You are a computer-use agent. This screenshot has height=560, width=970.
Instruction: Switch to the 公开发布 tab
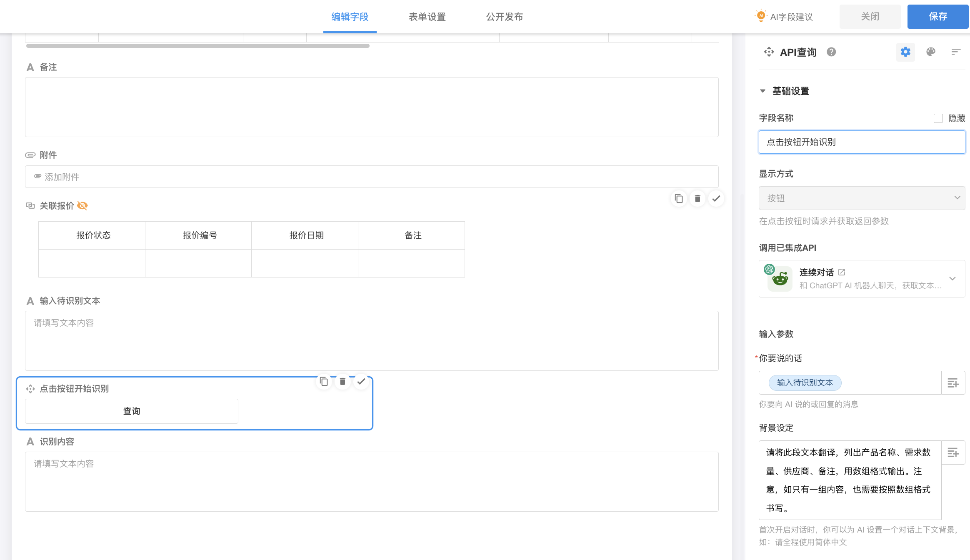(505, 17)
